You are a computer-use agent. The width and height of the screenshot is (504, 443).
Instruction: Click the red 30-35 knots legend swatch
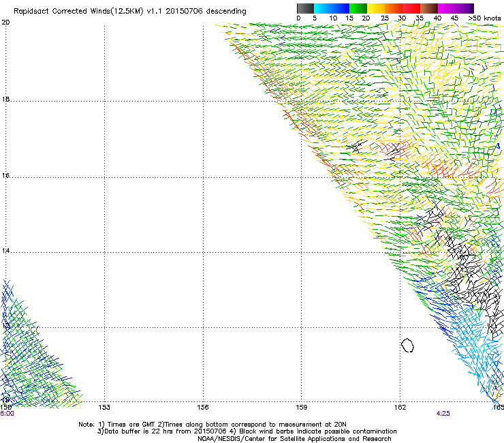click(411, 8)
